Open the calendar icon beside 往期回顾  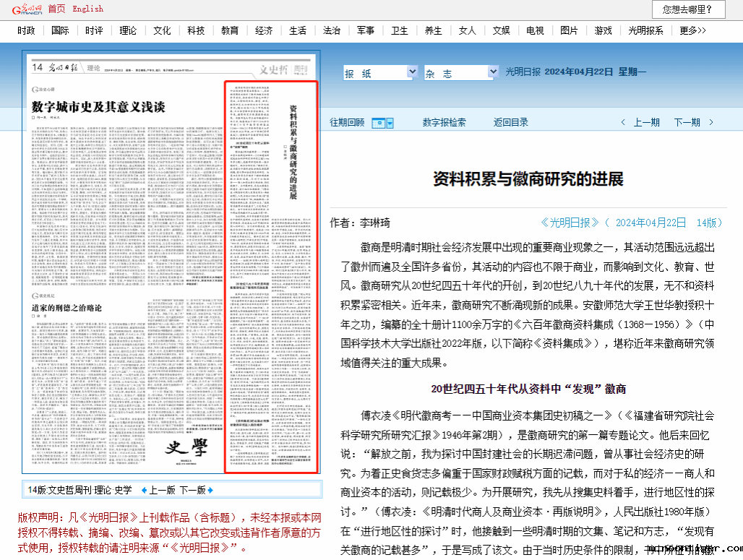(382, 123)
